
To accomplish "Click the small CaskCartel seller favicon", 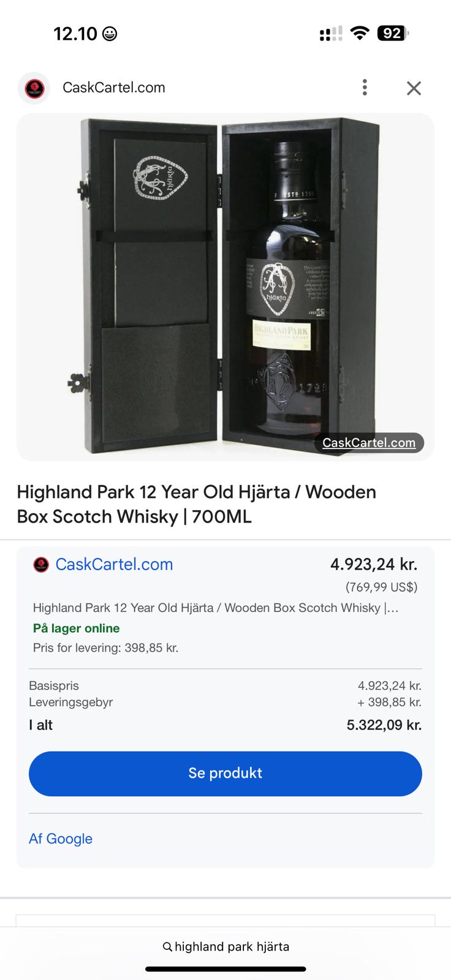I will coord(40,564).
